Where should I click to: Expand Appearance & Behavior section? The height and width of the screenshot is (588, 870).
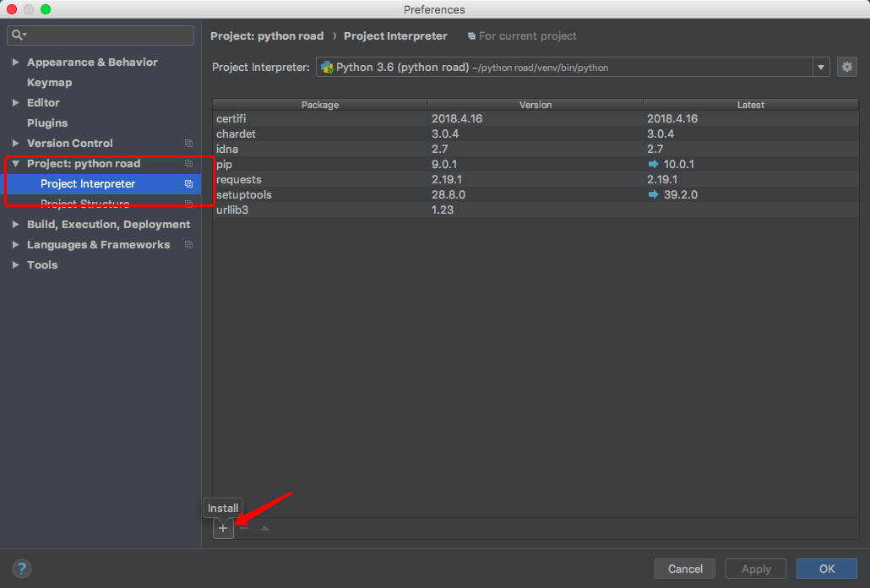click(x=15, y=63)
